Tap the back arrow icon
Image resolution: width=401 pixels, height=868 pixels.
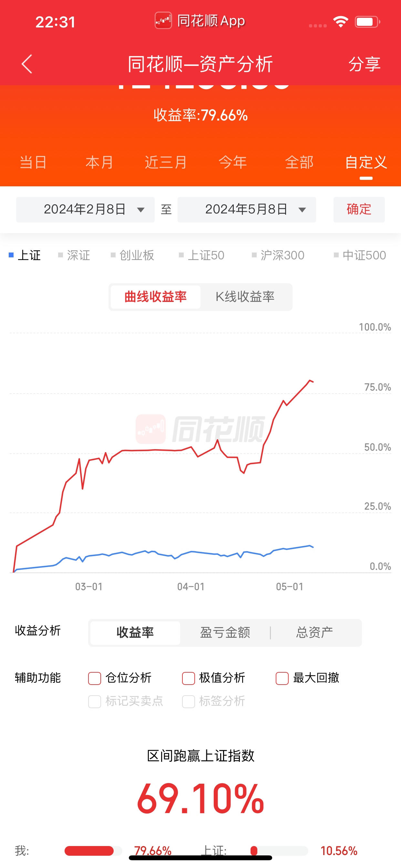tap(26, 64)
